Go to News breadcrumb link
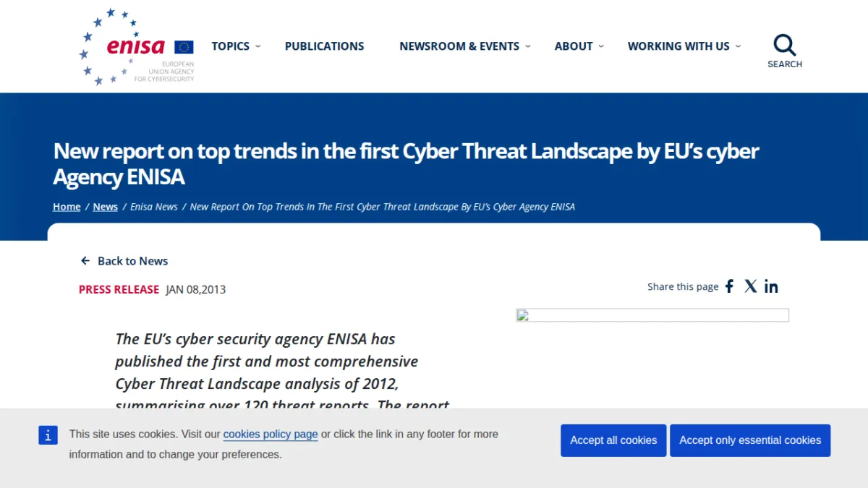The width and height of the screenshot is (868, 488). tap(106, 207)
